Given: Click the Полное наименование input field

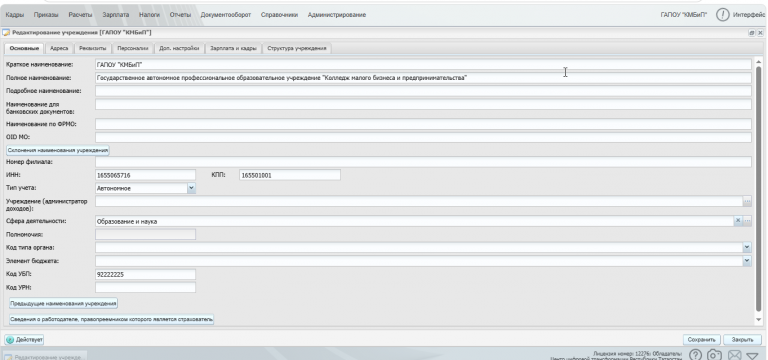Looking at the screenshot, I should pos(423,78).
